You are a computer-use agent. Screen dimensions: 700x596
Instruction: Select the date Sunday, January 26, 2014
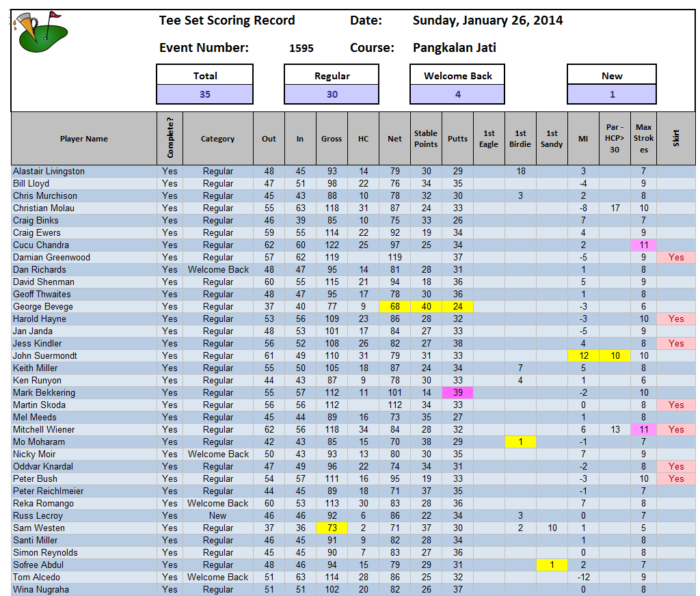click(x=487, y=21)
